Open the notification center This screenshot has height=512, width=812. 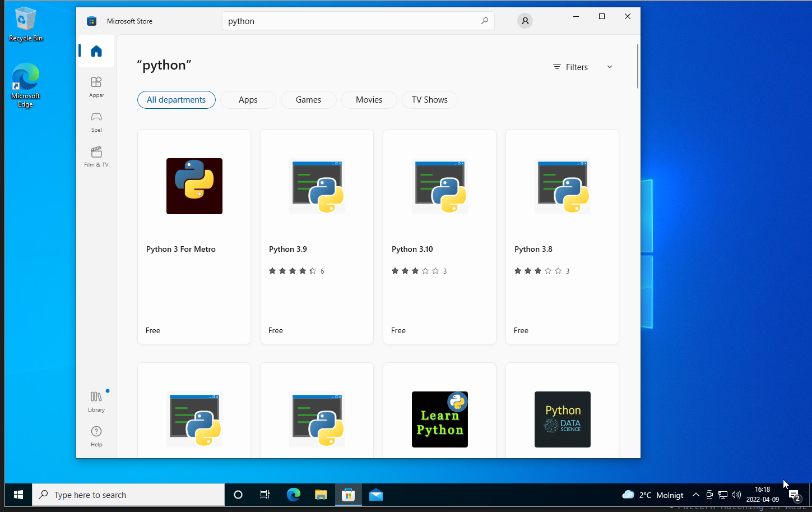(x=795, y=495)
